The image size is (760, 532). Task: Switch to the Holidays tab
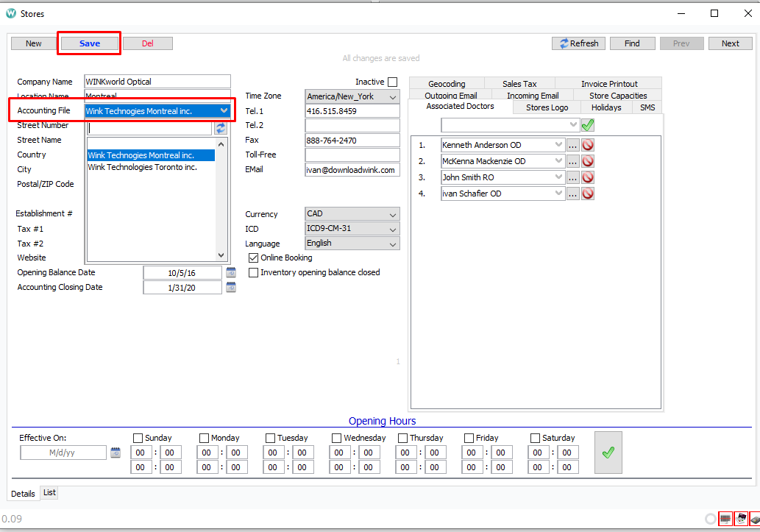pos(605,107)
